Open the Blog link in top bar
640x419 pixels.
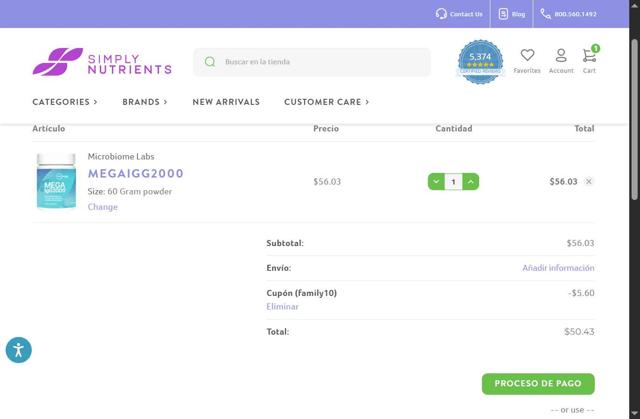tap(512, 14)
